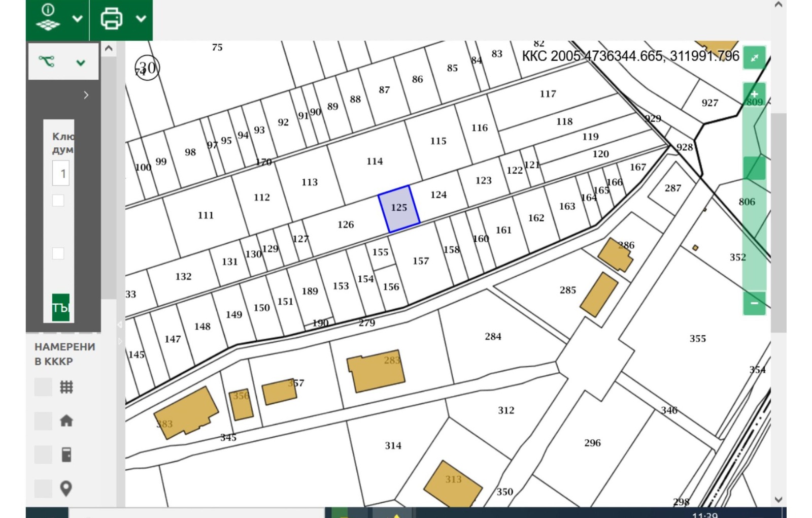Select highlighted parcel 125 on the map
The height and width of the screenshot is (518, 812).
tap(399, 208)
